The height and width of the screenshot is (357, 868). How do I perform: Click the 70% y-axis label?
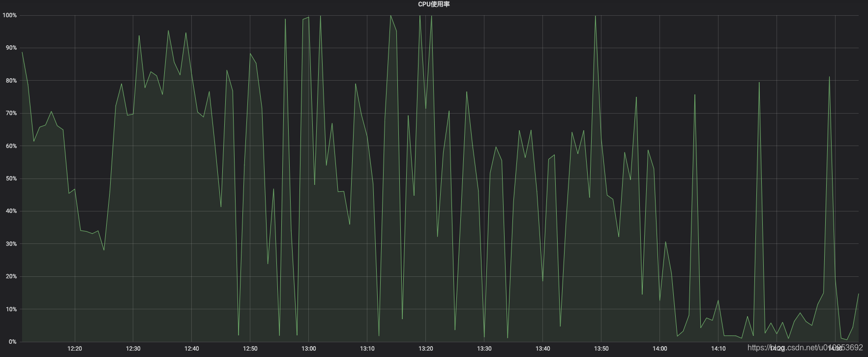click(x=11, y=113)
